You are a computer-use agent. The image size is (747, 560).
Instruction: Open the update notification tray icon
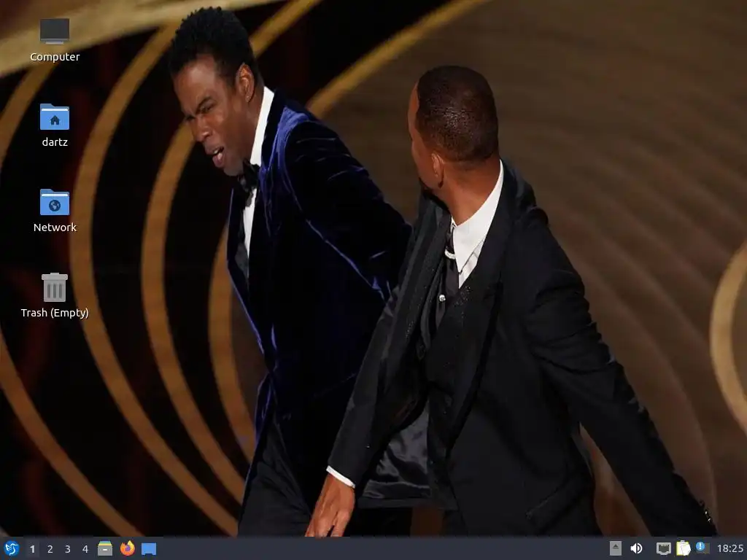coord(702,548)
